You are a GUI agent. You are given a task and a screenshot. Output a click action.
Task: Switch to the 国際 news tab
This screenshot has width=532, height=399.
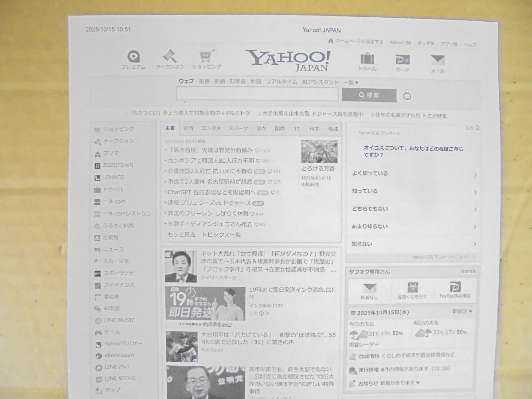(x=280, y=129)
